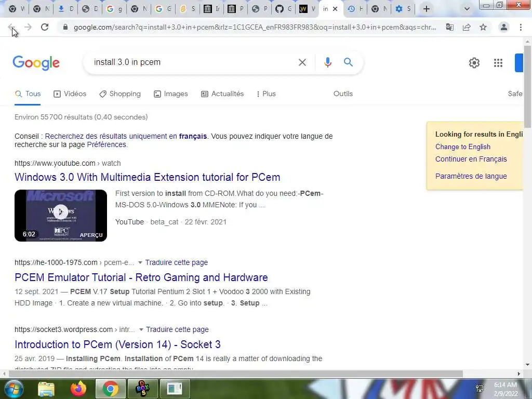
Task: Open 'Windows 3.0 With Multimedia Extension' result
Action: 147,178
